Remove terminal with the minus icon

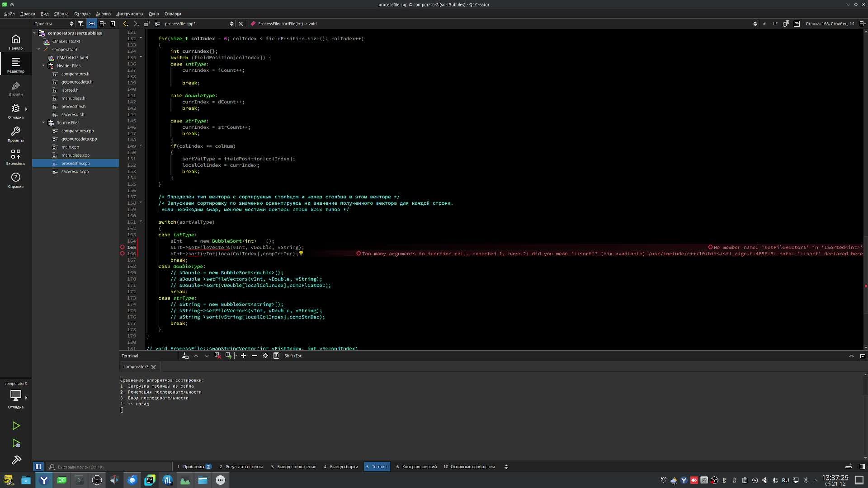254,356
